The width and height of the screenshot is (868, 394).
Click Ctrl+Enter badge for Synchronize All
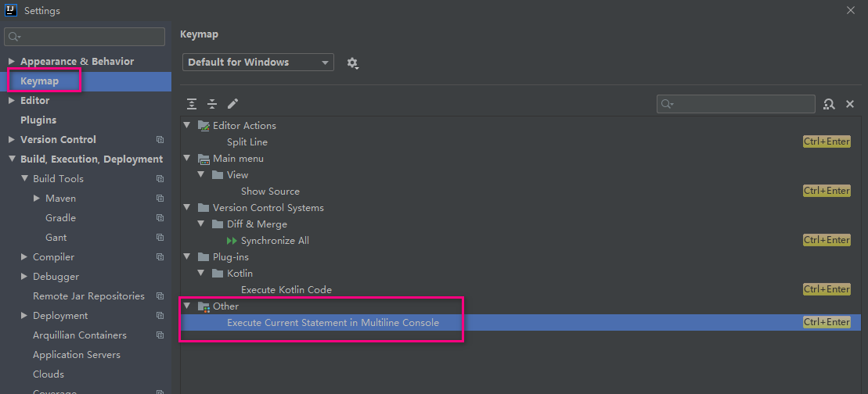click(x=827, y=240)
